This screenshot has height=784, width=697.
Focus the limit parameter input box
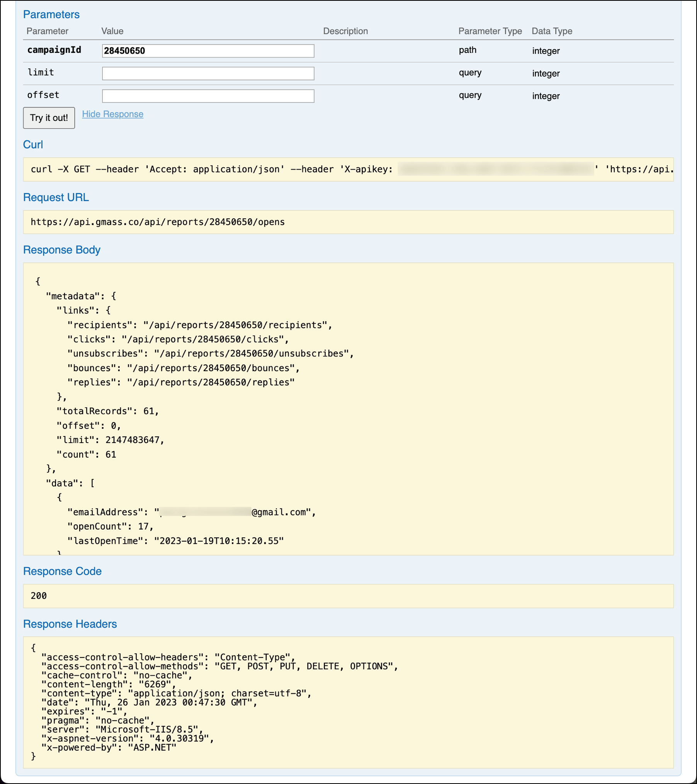click(x=208, y=73)
